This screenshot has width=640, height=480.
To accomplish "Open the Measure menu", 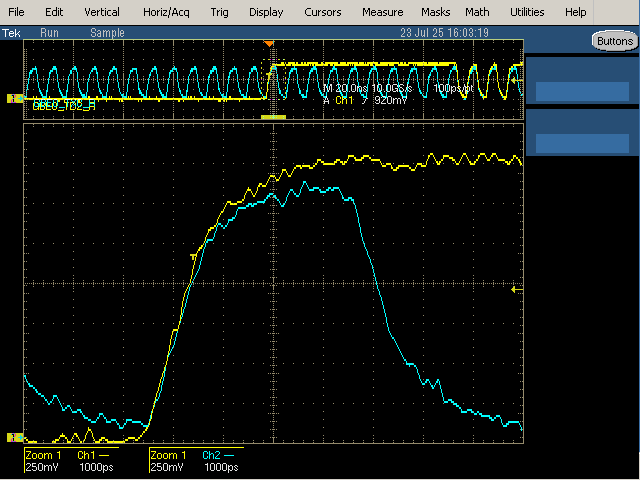I will tap(382, 12).
